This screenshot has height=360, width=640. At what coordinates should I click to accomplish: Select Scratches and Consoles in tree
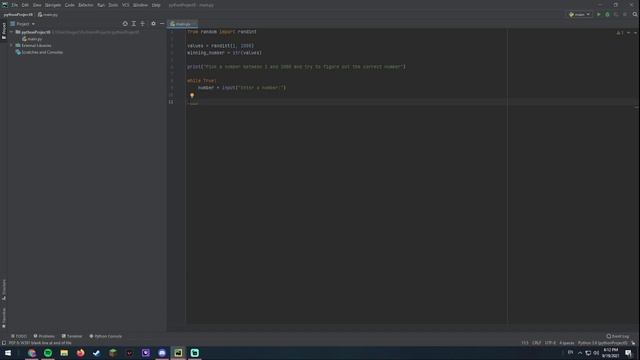coord(39,52)
